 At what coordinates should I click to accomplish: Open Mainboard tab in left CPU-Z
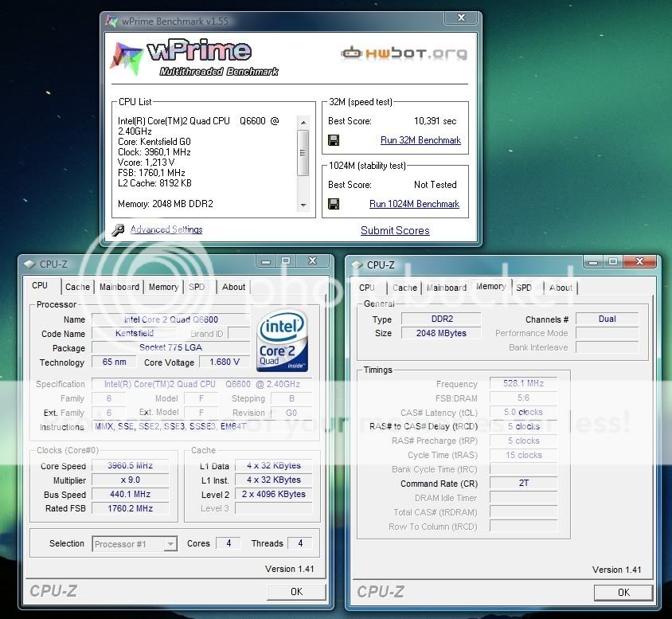pos(119,287)
